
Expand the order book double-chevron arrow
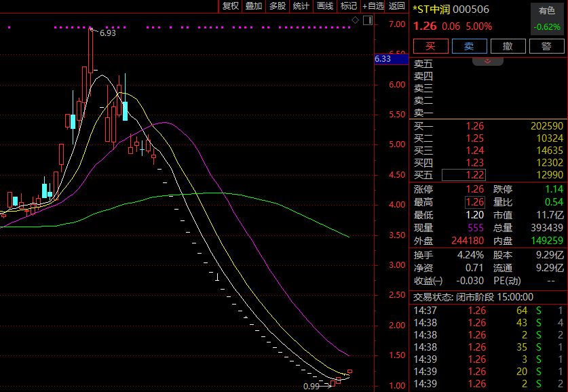coord(487,61)
